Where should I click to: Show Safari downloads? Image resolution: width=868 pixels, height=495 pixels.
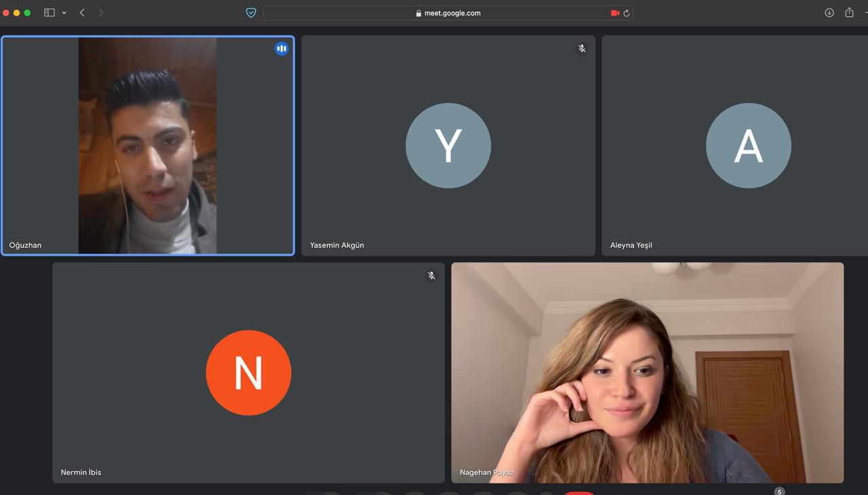point(829,13)
